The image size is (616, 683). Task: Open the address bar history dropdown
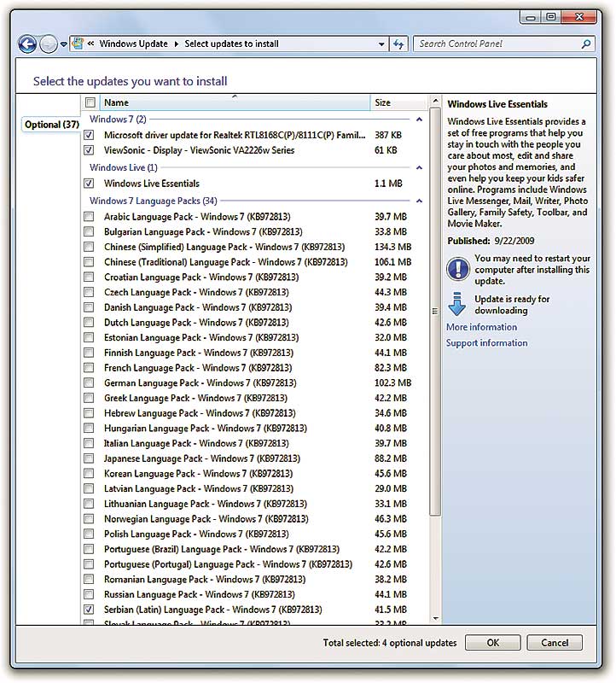[x=381, y=44]
